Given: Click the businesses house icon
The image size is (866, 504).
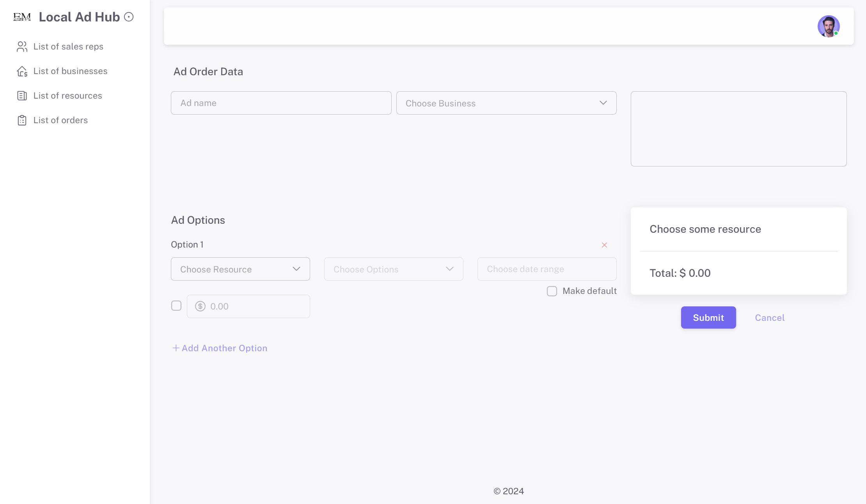Looking at the screenshot, I should [x=22, y=71].
